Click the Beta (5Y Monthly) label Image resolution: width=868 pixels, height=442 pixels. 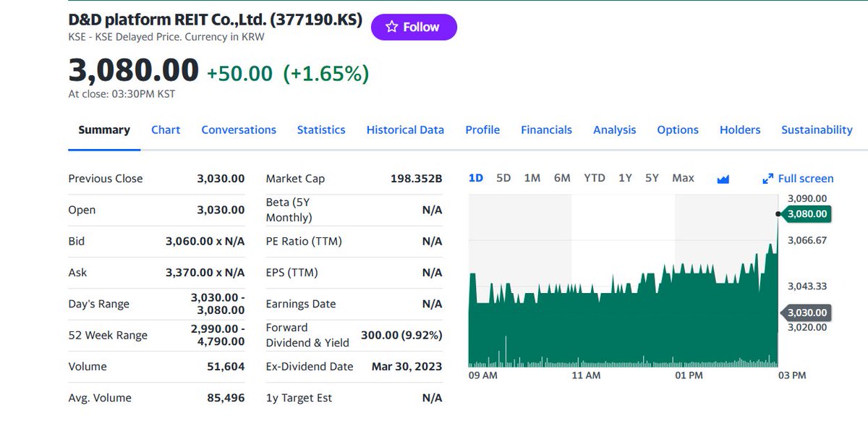click(289, 210)
